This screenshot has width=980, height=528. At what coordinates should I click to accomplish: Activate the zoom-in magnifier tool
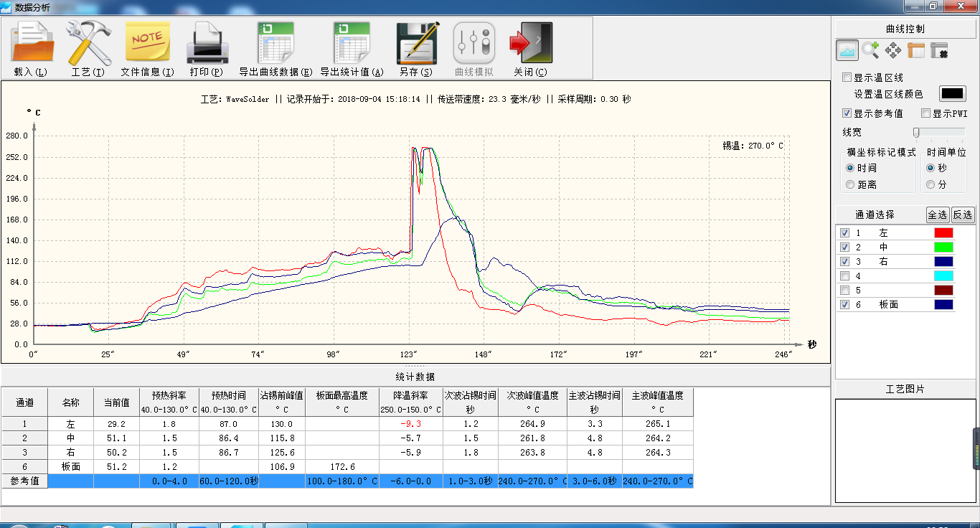click(870, 50)
